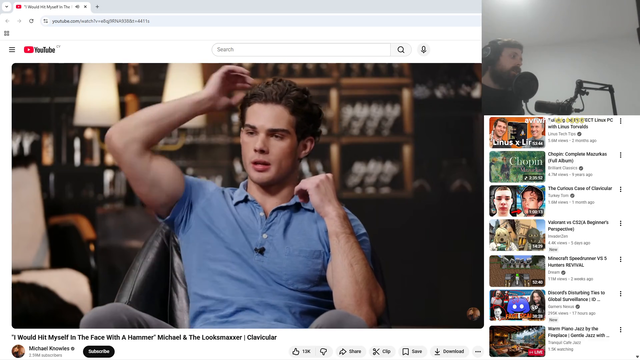This screenshot has height=360, width=640.
Task: Click the Tranquil Cafe Jazz channel name
Action: click(564, 342)
